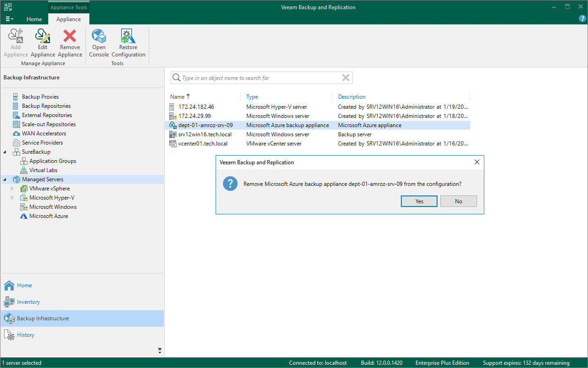Collapse the Managed Servers tree node
The height and width of the screenshot is (368, 588).
click(x=5, y=179)
